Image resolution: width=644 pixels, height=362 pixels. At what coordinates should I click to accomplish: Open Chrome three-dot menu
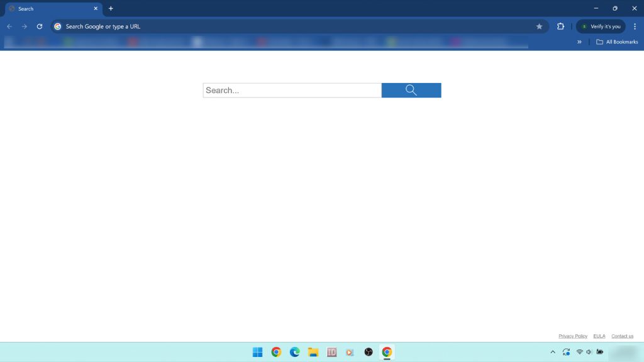pos(635,26)
